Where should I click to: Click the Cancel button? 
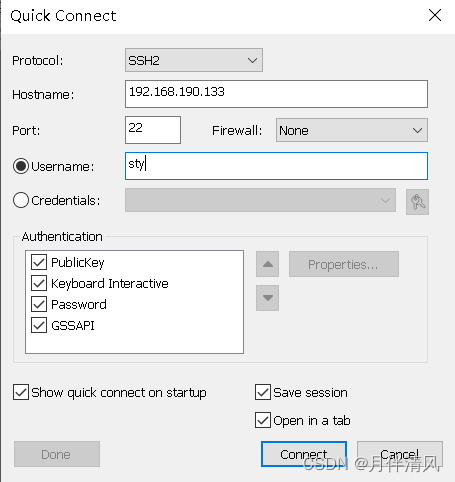click(x=400, y=454)
